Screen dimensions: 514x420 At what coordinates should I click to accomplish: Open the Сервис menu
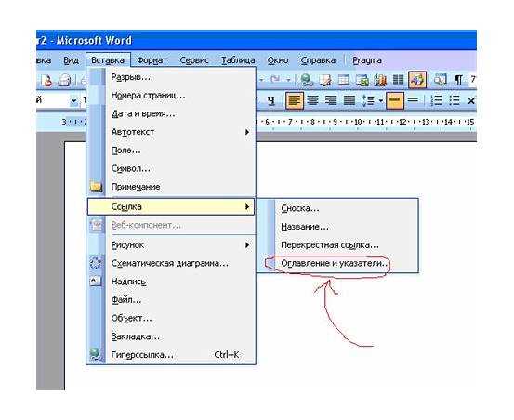tap(194, 60)
